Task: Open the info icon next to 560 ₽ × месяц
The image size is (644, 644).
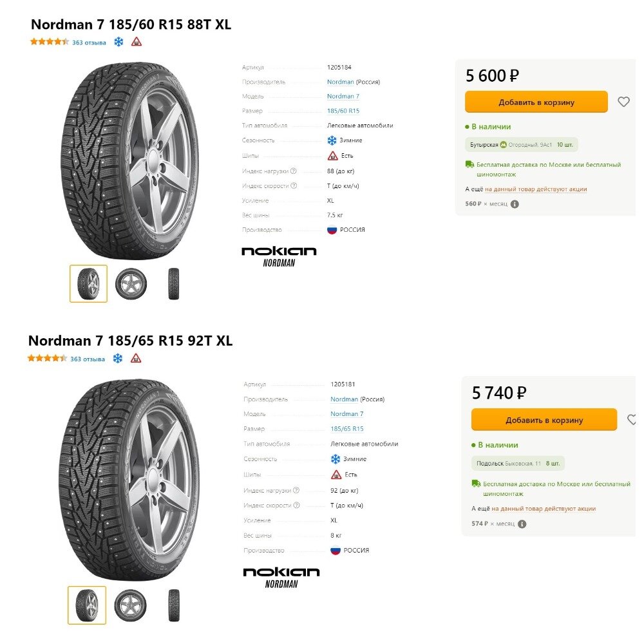Action: (x=515, y=204)
